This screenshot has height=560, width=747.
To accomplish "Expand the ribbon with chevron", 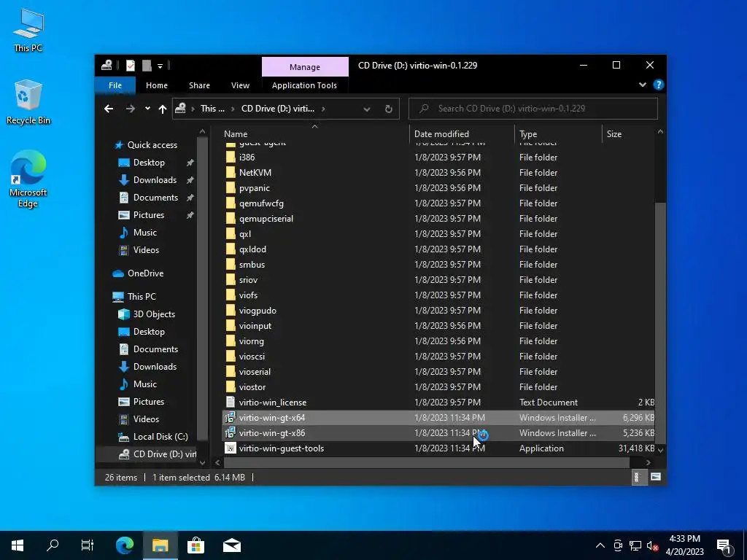I will click(642, 85).
